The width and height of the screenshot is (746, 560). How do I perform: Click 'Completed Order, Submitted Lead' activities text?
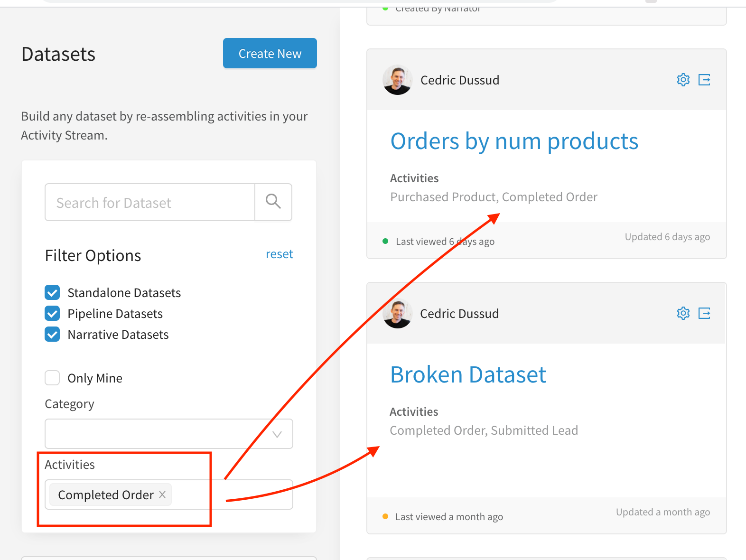[484, 430]
